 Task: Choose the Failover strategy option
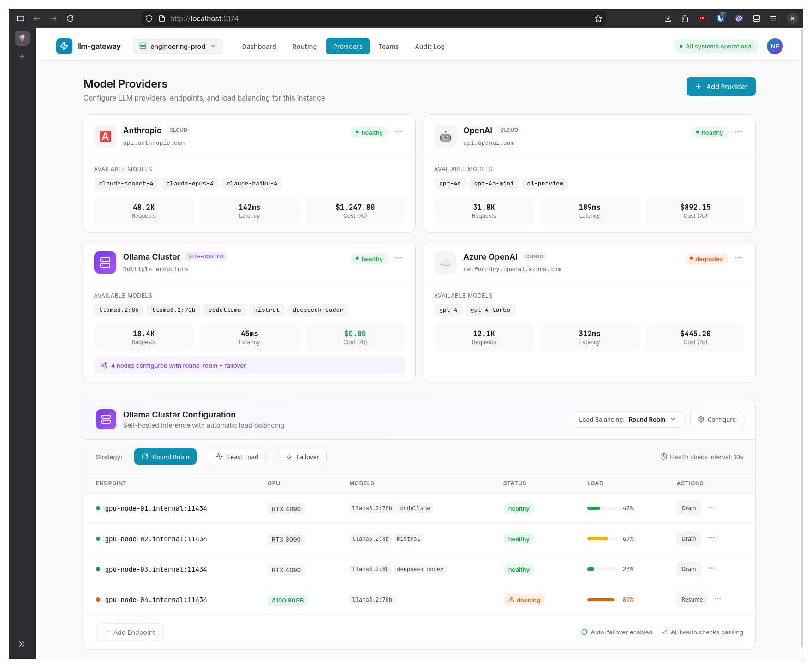(302, 457)
